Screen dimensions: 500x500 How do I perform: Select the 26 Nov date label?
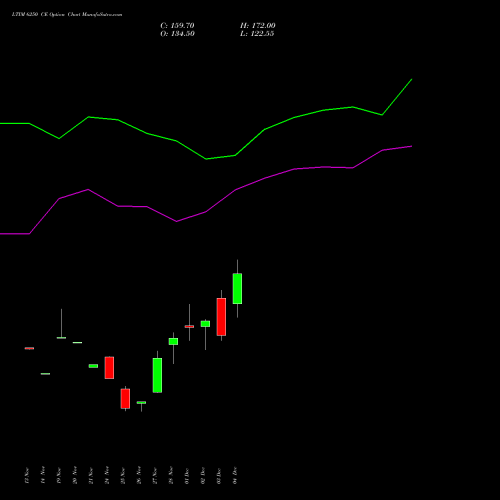[139, 475]
